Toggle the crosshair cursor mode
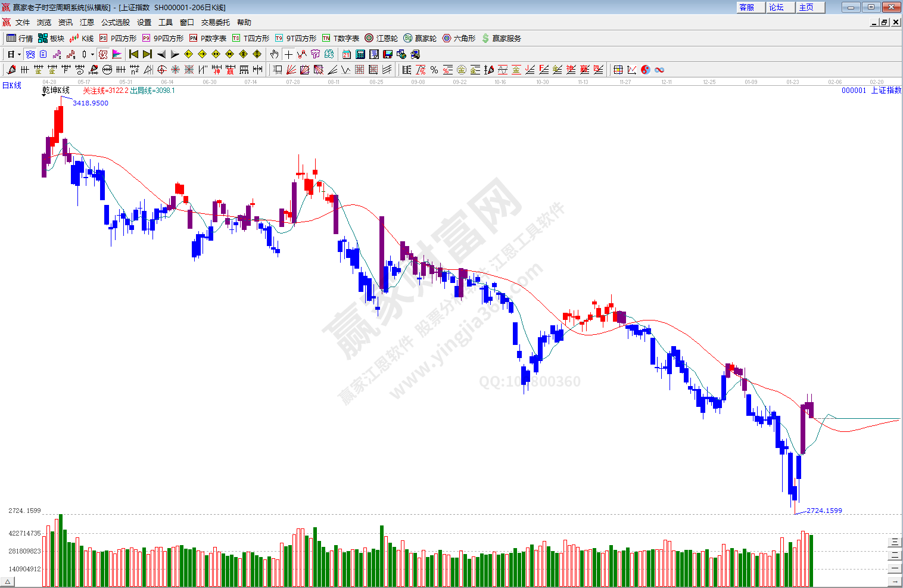 [288, 54]
